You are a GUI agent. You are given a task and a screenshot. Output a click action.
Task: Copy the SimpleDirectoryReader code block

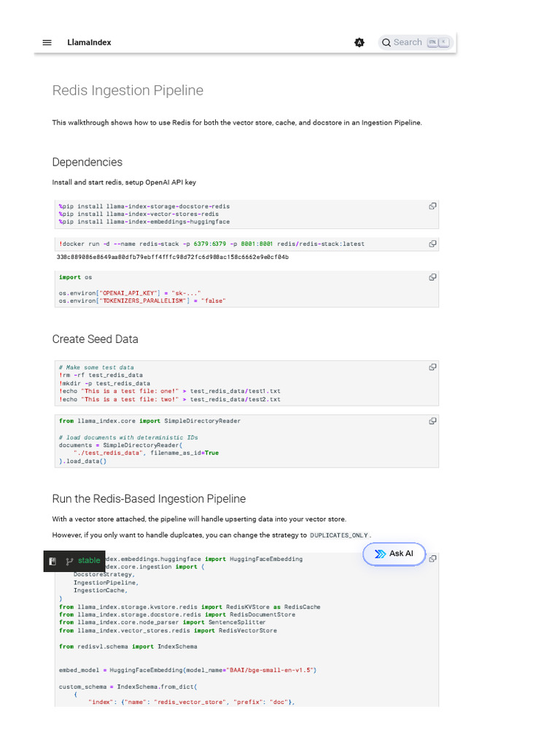click(x=432, y=421)
